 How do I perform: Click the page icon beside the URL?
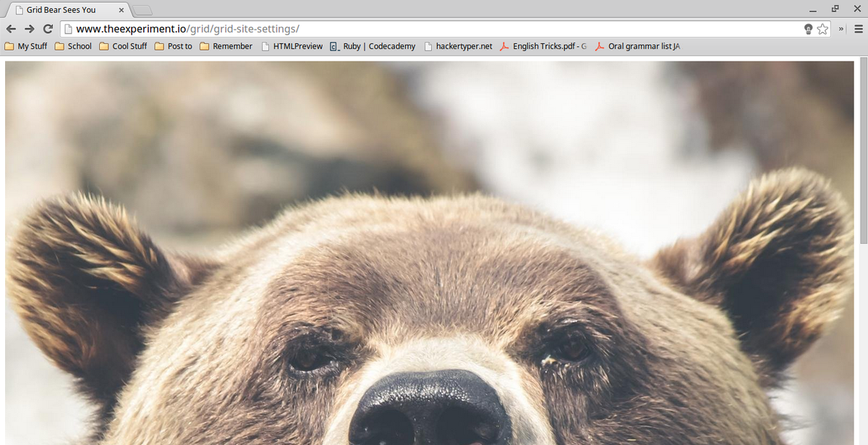[68, 29]
